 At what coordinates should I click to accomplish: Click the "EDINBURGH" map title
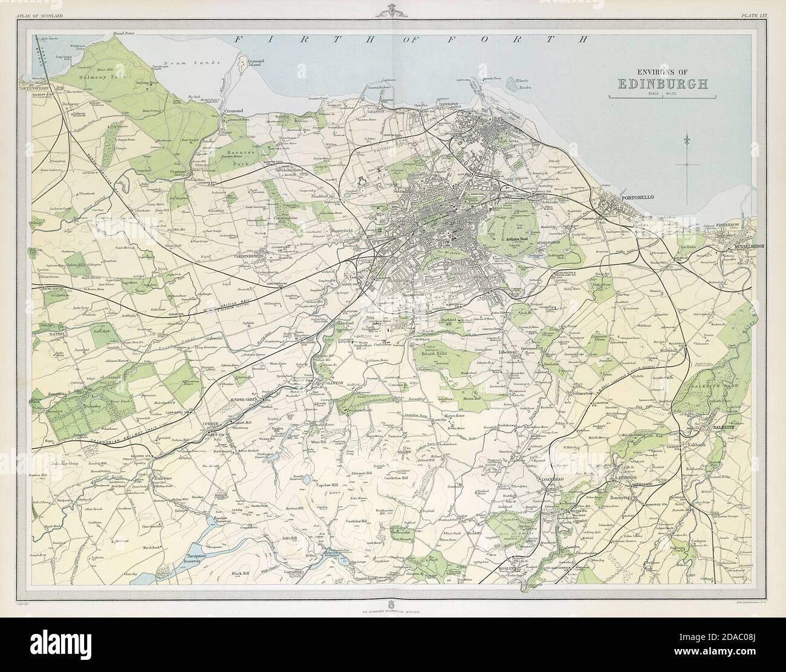[x=663, y=83]
